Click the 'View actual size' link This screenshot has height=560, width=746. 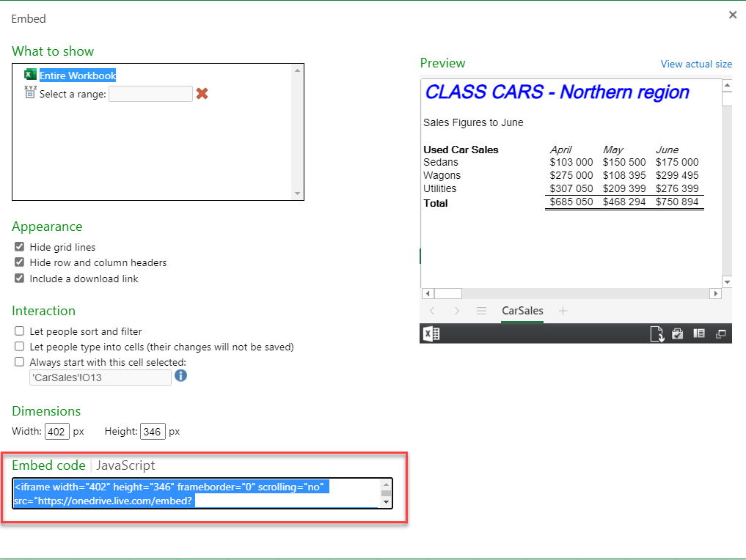coord(695,64)
